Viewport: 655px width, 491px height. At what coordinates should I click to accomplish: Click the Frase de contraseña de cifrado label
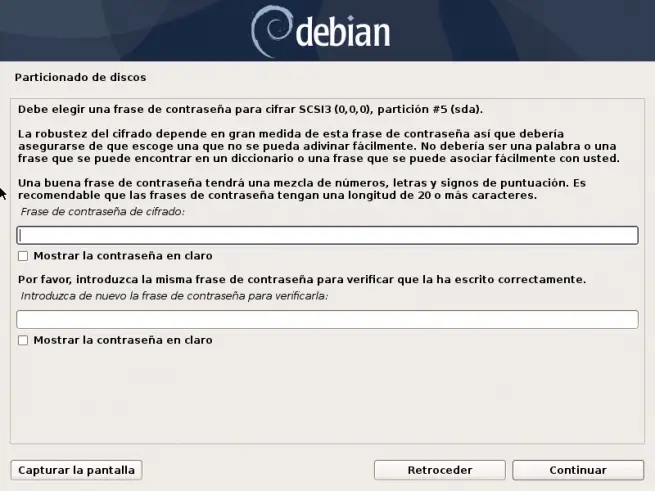103,211
